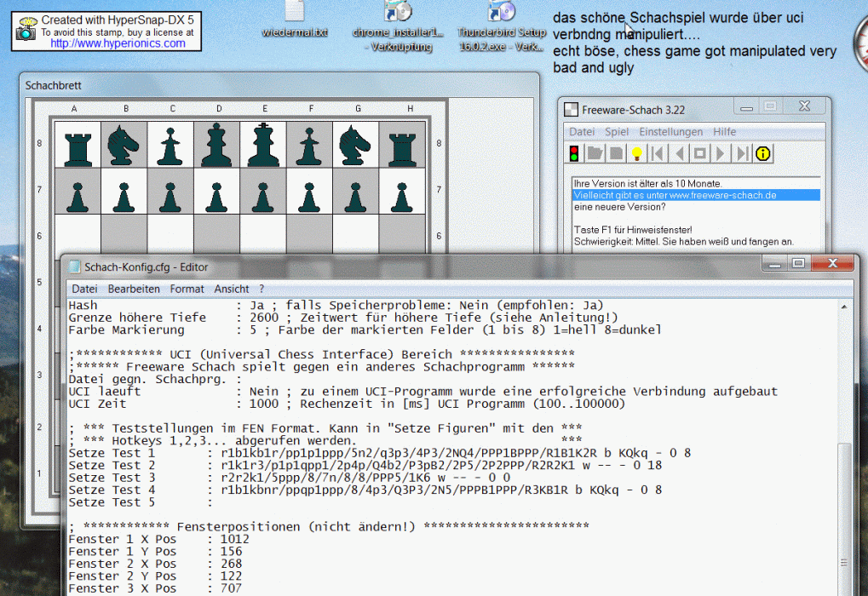Step forward one move with the right arrow
The height and width of the screenshot is (596, 868).
[x=720, y=154]
